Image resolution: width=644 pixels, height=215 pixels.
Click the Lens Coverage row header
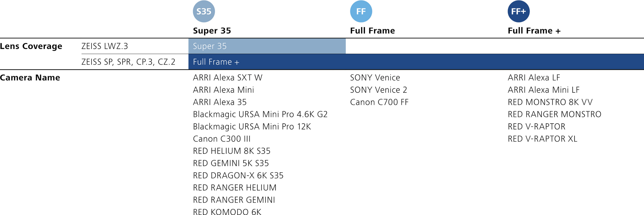pos(31,46)
